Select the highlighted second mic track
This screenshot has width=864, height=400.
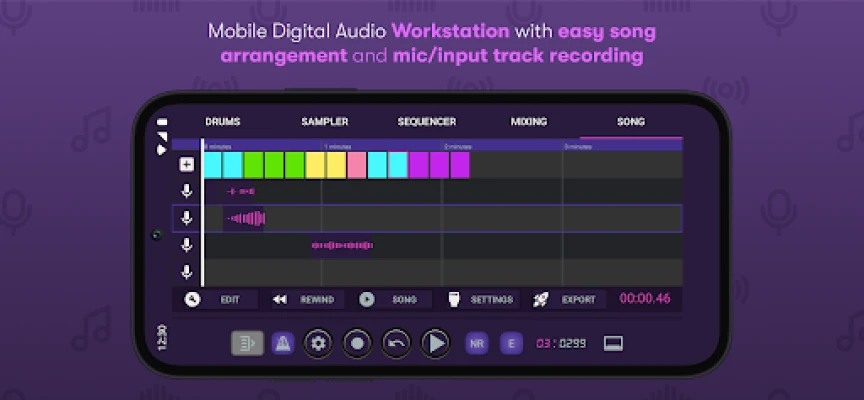point(427,218)
